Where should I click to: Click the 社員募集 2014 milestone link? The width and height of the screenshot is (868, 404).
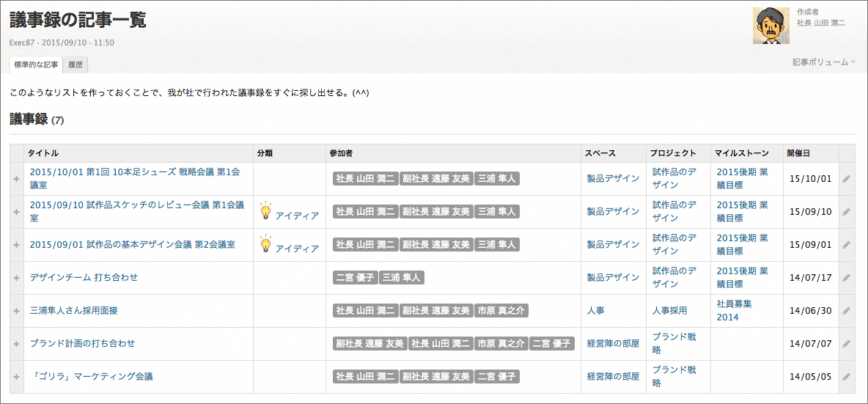click(x=734, y=310)
